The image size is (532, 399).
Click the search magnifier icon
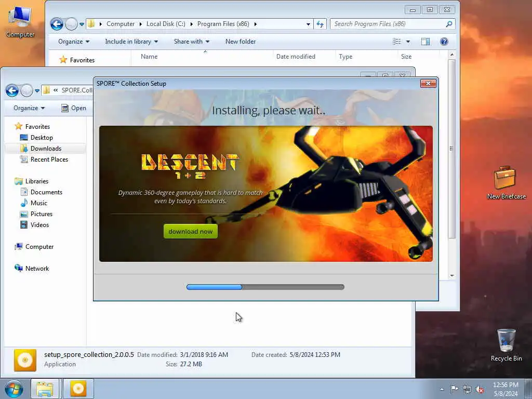click(449, 24)
